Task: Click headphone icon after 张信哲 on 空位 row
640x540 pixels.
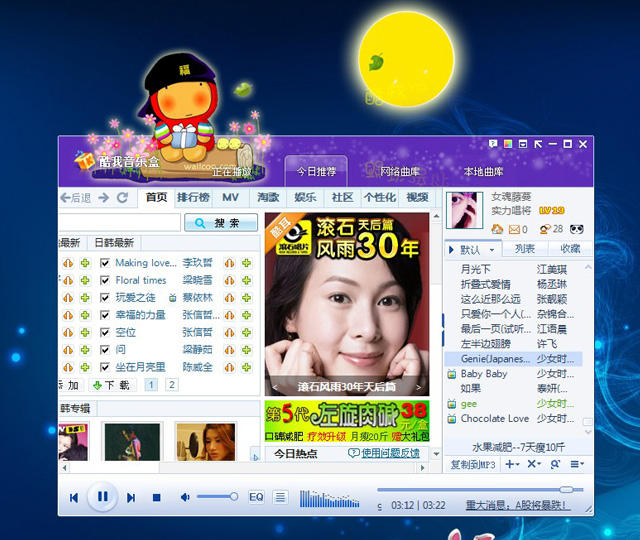Action: [x=229, y=333]
